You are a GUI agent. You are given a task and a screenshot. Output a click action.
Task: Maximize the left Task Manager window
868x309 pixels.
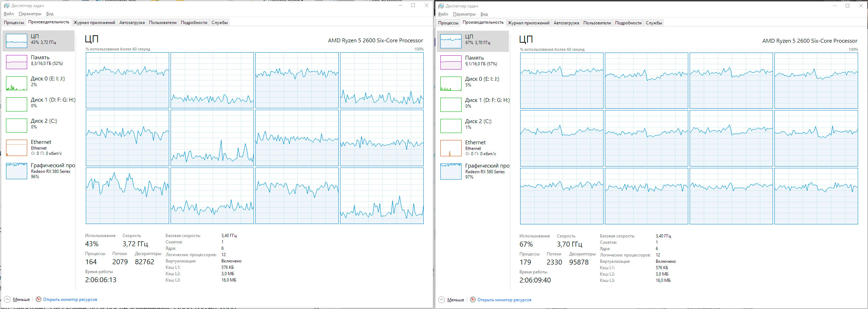413,5
